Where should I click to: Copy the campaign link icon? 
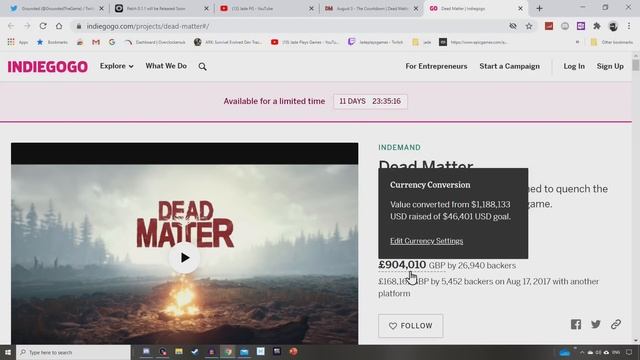[616, 324]
